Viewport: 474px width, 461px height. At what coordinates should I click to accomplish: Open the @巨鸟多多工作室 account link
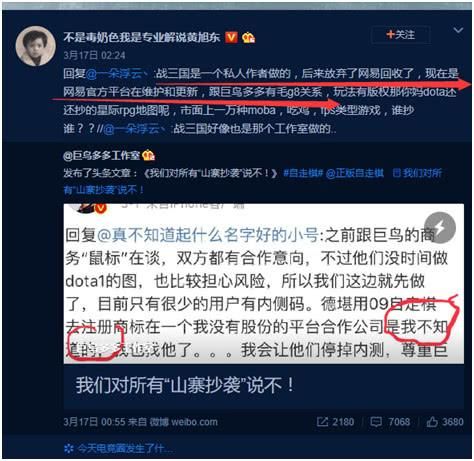tap(101, 155)
